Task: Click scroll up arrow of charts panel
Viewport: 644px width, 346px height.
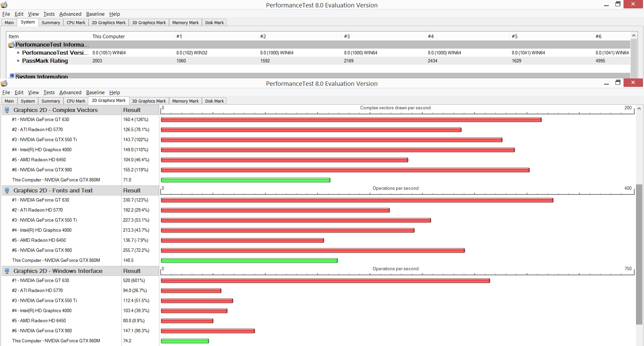Action: [639, 109]
